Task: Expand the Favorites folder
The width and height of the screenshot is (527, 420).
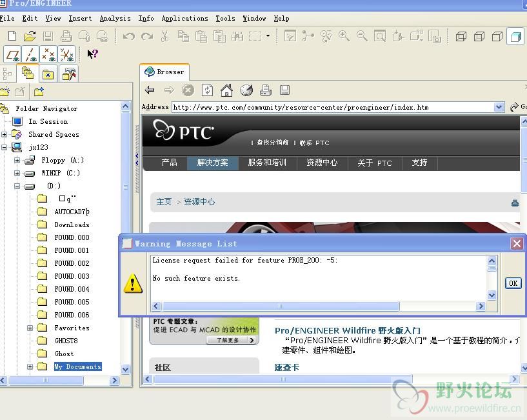Action: point(30,328)
